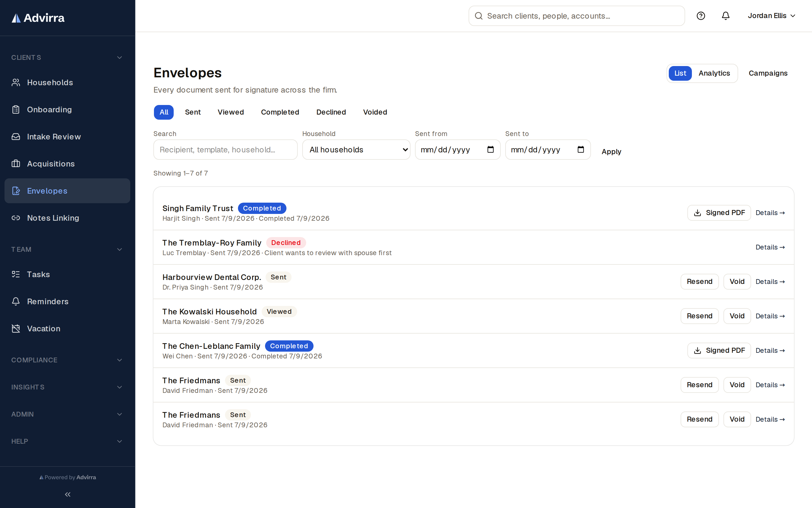The height and width of the screenshot is (508, 812).
Task: Download Signed PDF for Singh Family Trust
Action: tap(719, 213)
